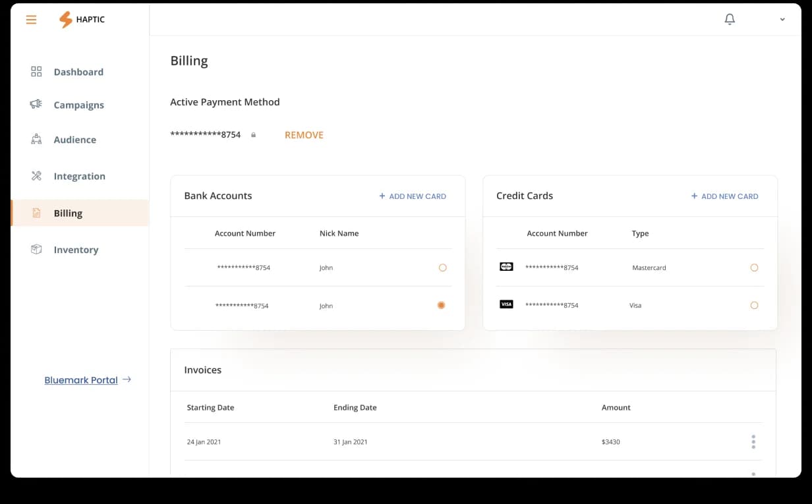Click the Invoices section heading
Screen dimensions: 812x504
click(x=203, y=370)
